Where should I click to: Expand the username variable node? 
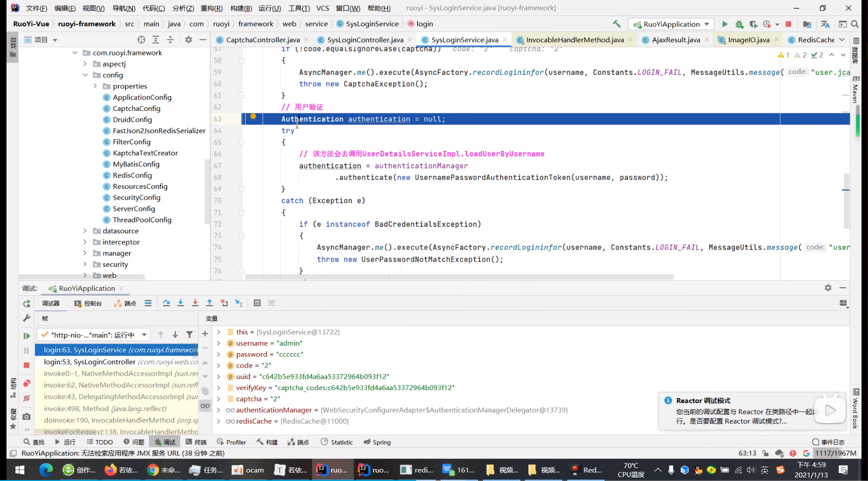pos(218,343)
